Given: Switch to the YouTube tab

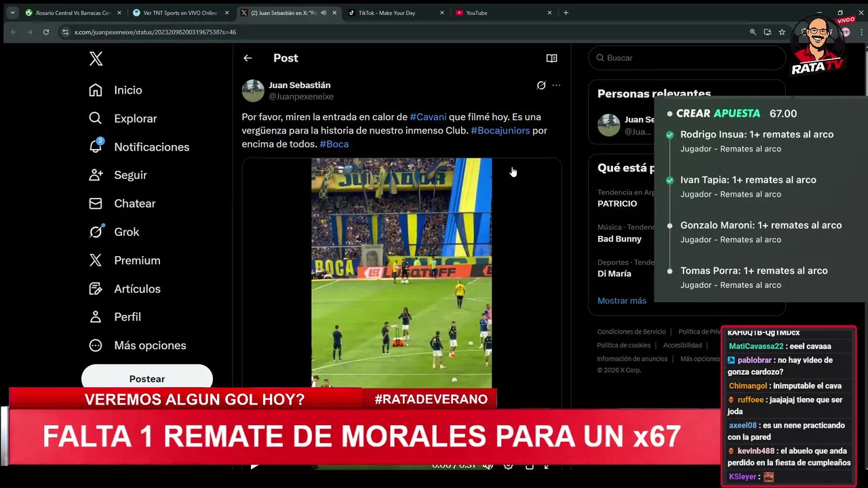Looking at the screenshot, I should (x=477, y=13).
